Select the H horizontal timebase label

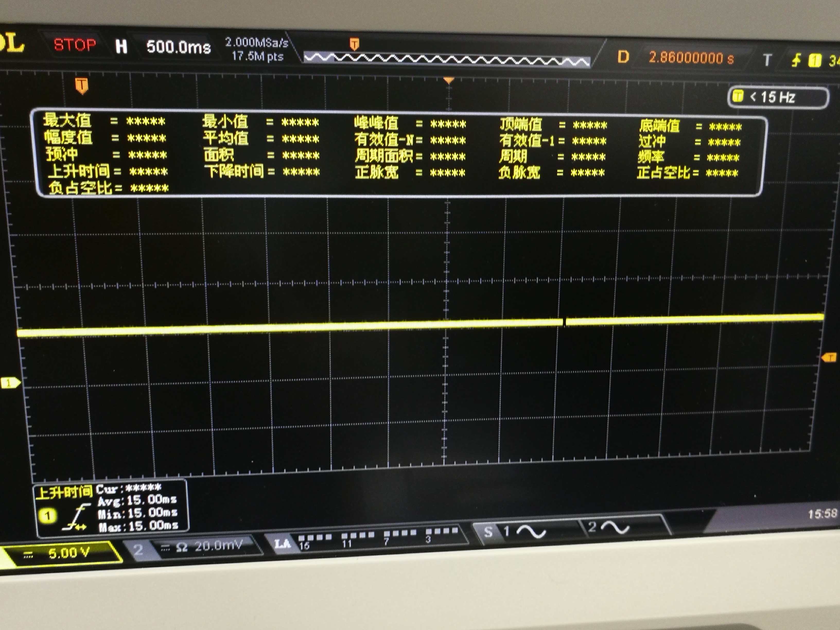tap(121, 47)
